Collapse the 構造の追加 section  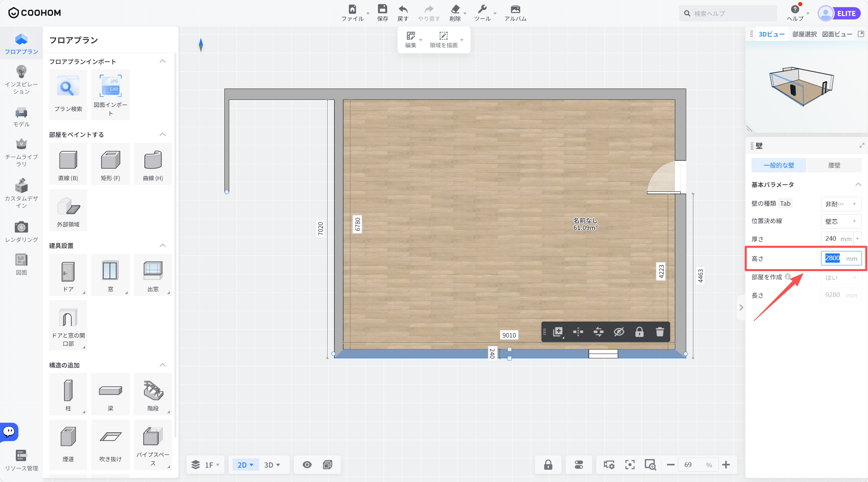[162, 365]
